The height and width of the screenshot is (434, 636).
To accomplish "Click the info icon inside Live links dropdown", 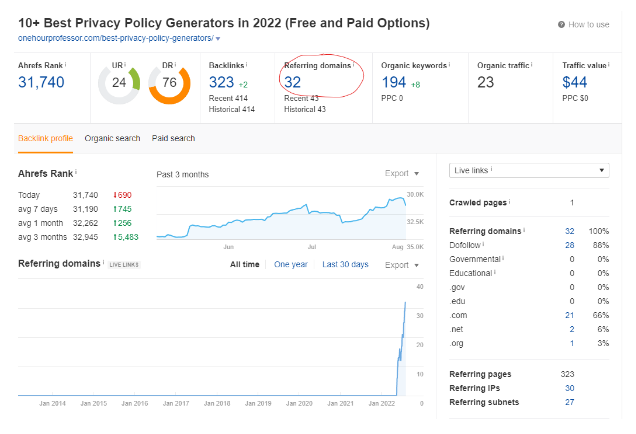I will [492, 169].
